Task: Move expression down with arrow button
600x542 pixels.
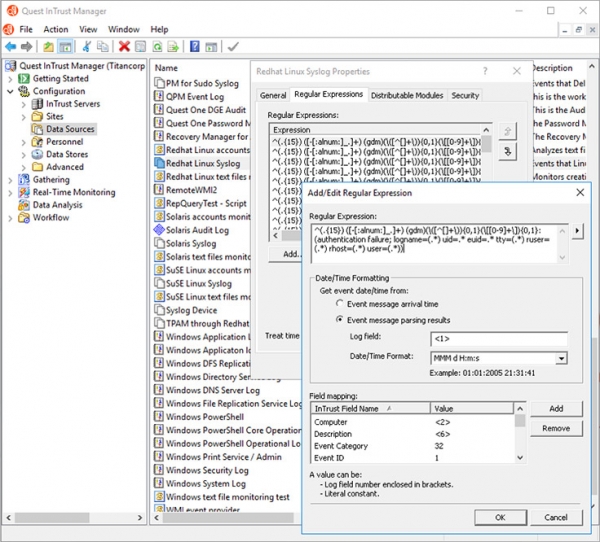Action: (507, 151)
